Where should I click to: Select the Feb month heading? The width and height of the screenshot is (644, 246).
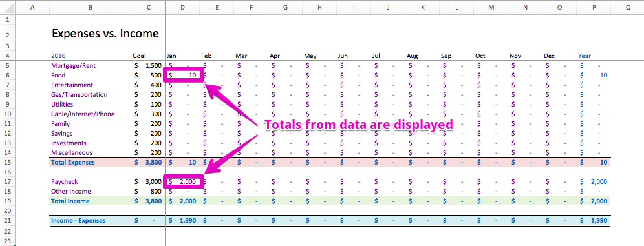point(206,56)
